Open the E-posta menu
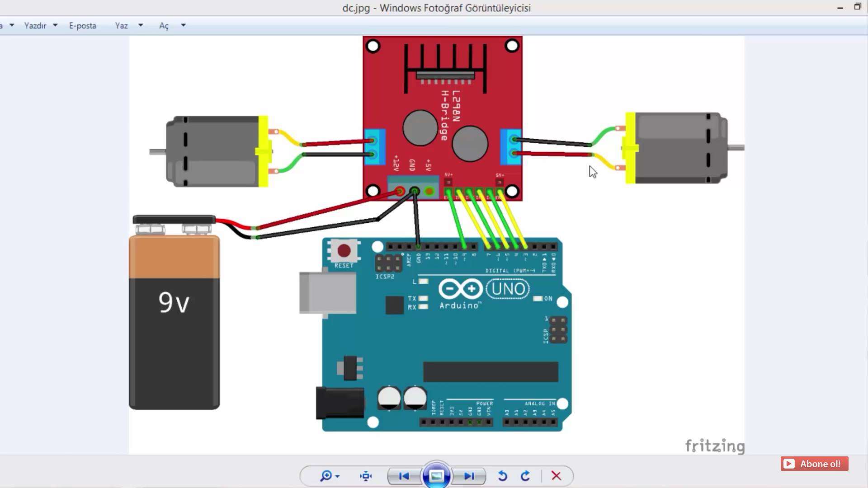 83,26
